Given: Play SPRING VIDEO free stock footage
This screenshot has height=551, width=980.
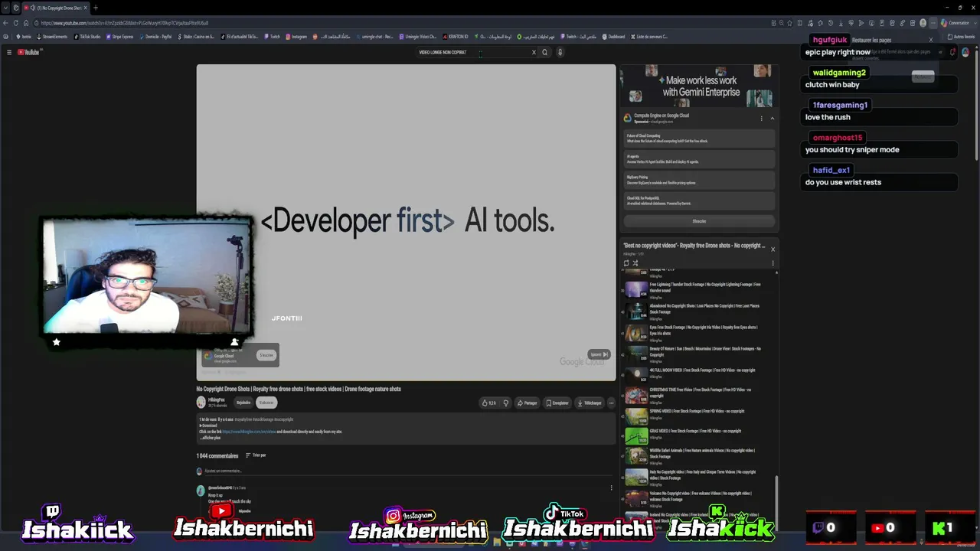Looking at the screenshot, I should 698,416.
